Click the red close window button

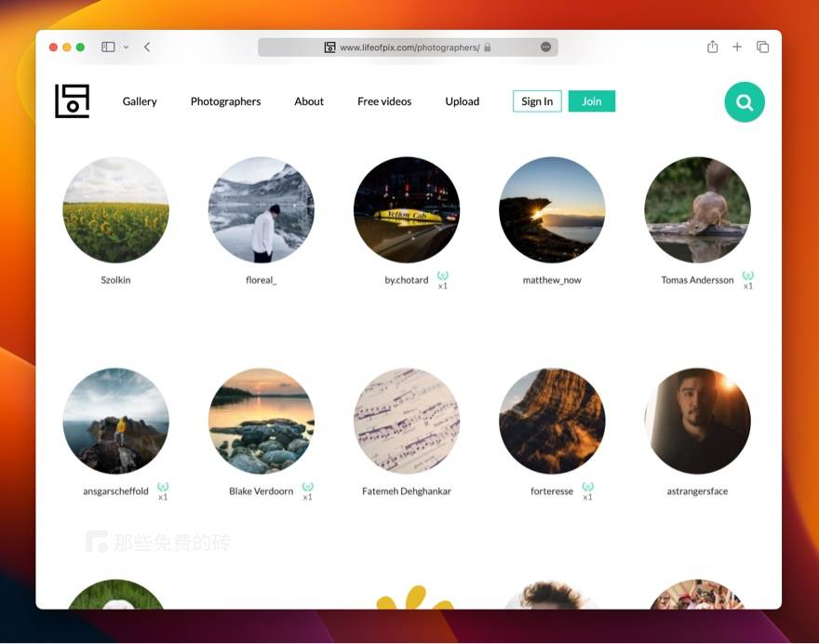[x=53, y=47]
